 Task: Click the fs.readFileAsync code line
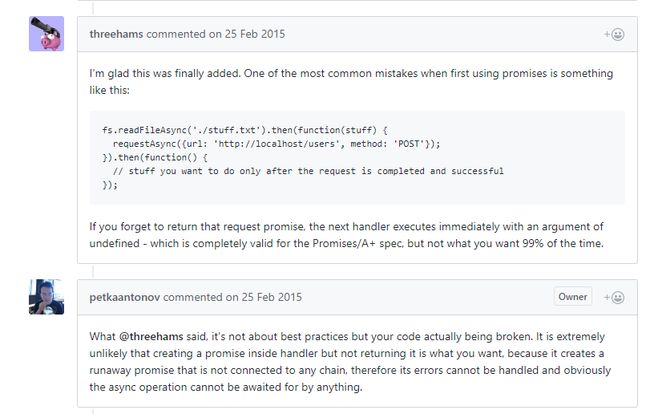(x=245, y=130)
